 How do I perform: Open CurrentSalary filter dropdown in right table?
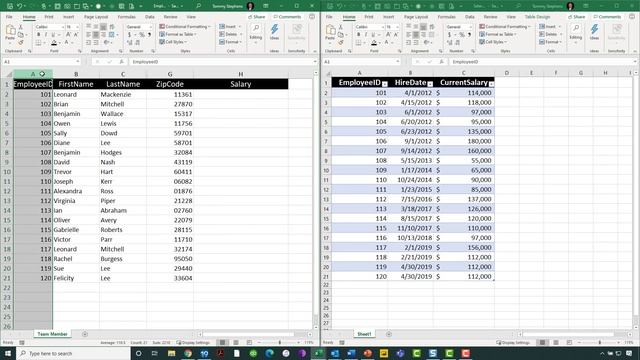pos(491,84)
